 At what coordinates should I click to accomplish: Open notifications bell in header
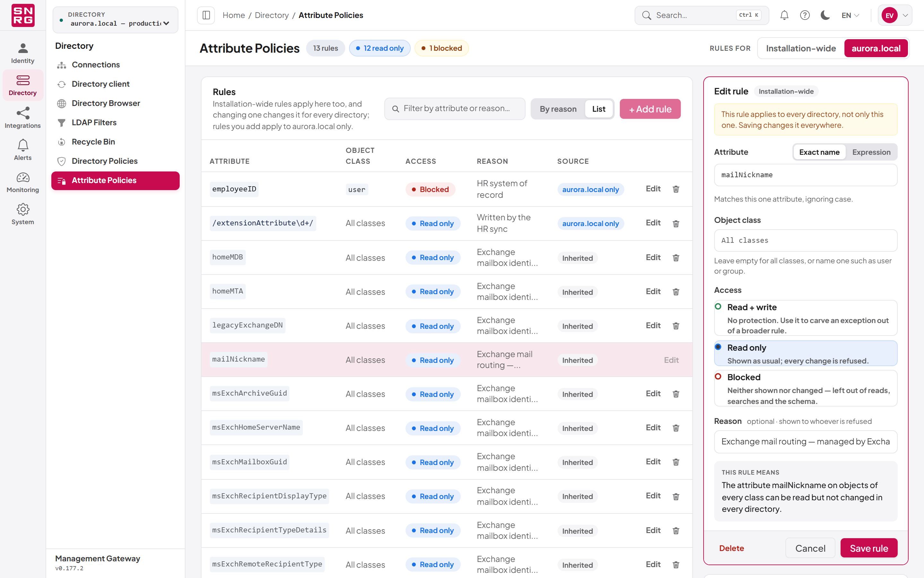pos(784,15)
